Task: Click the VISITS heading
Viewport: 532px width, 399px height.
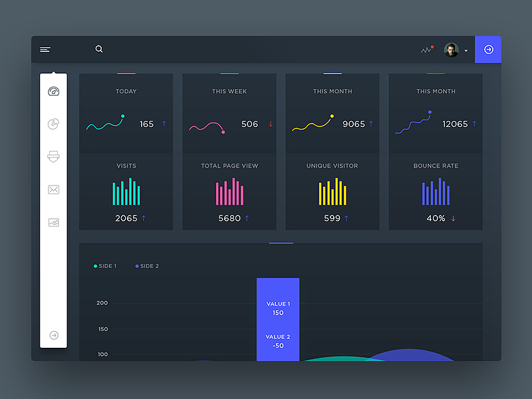Action: [x=126, y=166]
